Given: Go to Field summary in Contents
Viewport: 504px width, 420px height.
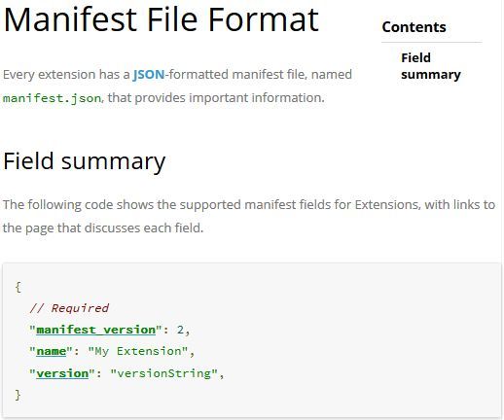Looking at the screenshot, I should (x=431, y=66).
